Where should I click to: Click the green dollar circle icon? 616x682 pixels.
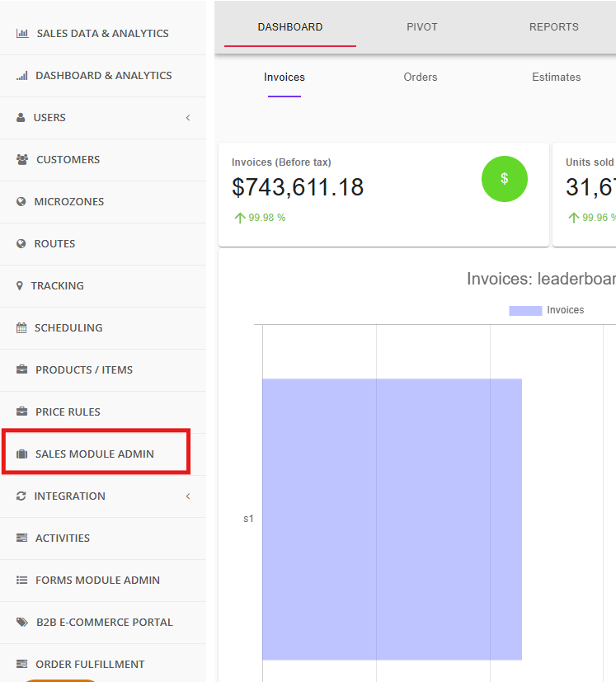(x=505, y=179)
